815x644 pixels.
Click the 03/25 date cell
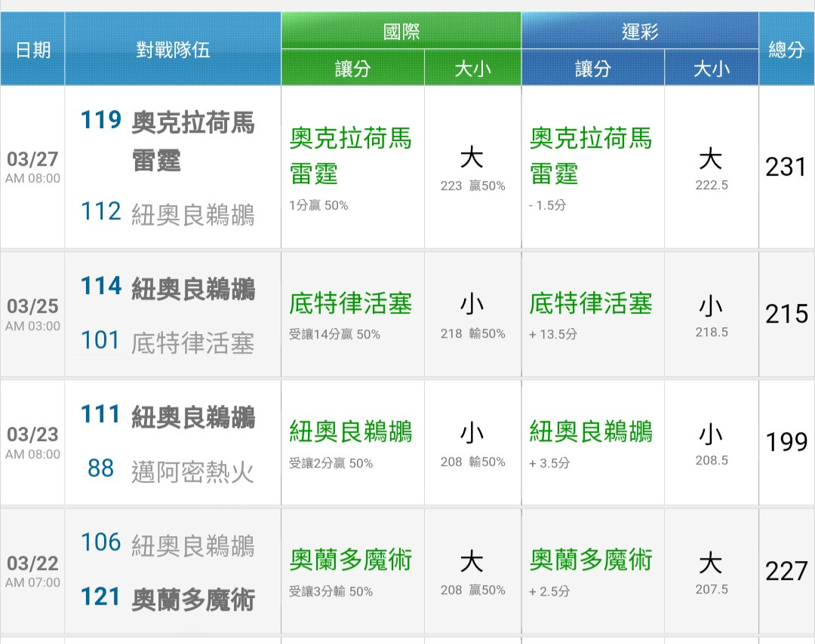(x=32, y=314)
